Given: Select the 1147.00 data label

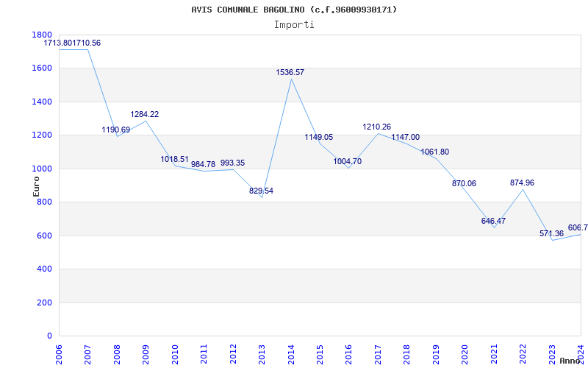Looking at the screenshot, I should [406, 137].
